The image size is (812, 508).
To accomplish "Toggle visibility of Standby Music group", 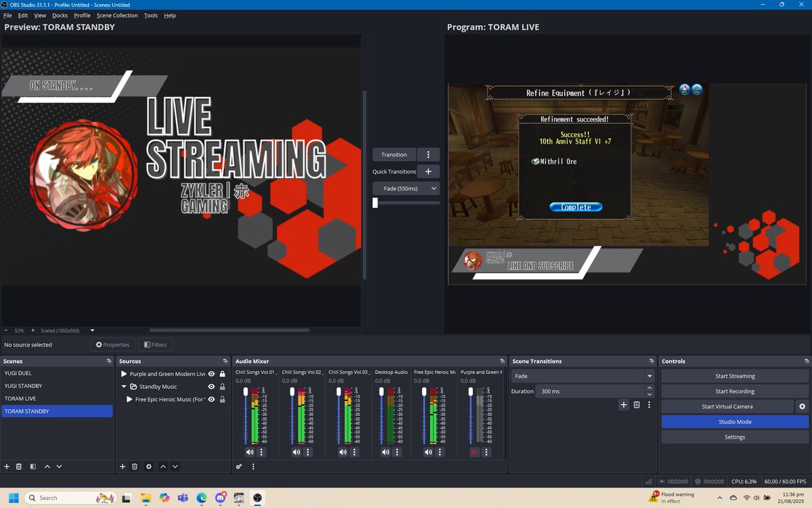I will pyautogui.click(x=212, y=387).
